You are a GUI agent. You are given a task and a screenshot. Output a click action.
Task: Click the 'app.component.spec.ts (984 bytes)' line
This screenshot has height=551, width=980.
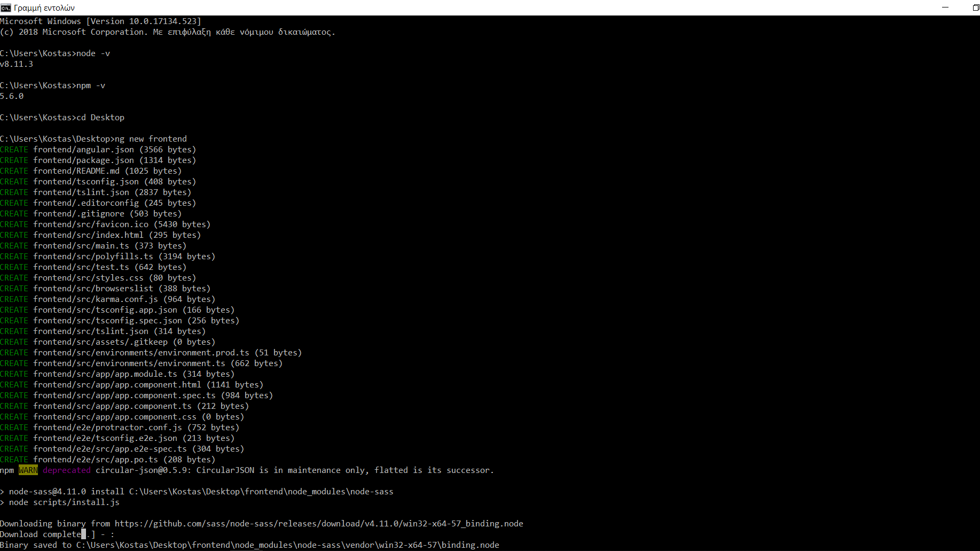[x=137, y=395]
